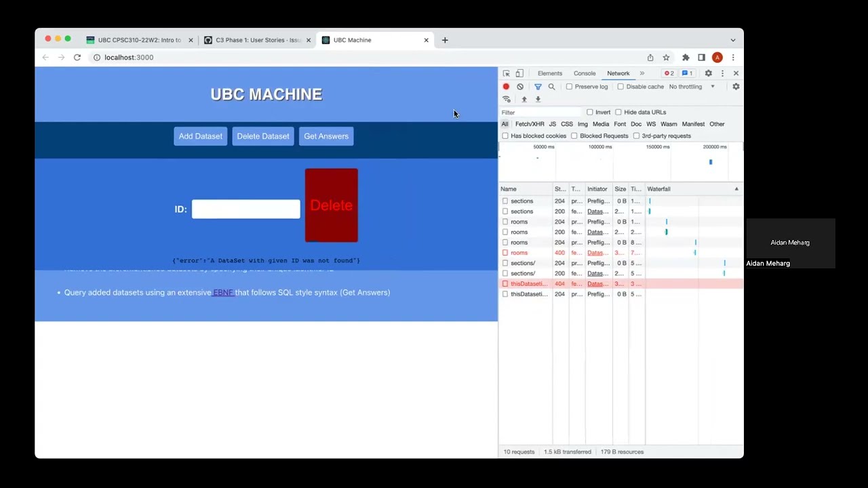This screenshot has height=488, width=868.
Task: Click the red record network log button
Action: 506,87
